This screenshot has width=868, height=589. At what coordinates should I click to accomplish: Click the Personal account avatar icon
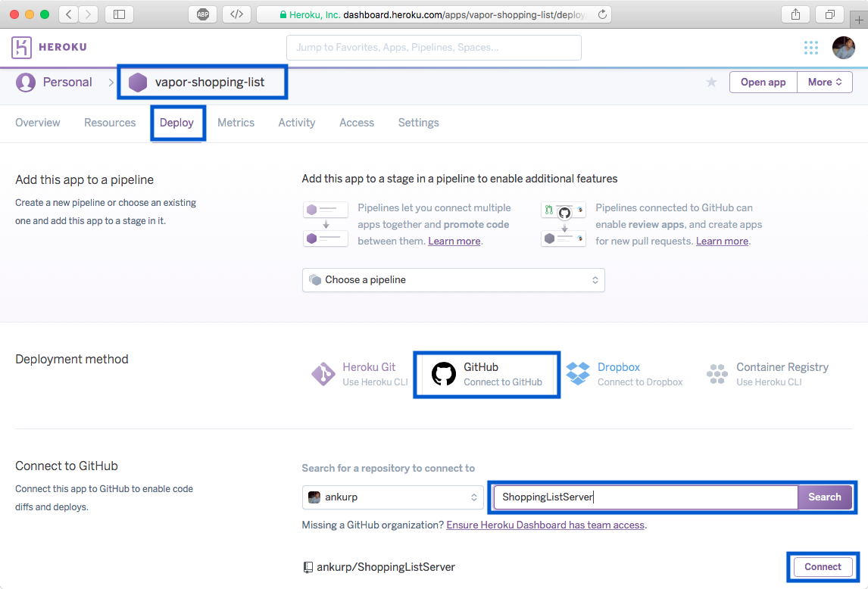[26, 83]
